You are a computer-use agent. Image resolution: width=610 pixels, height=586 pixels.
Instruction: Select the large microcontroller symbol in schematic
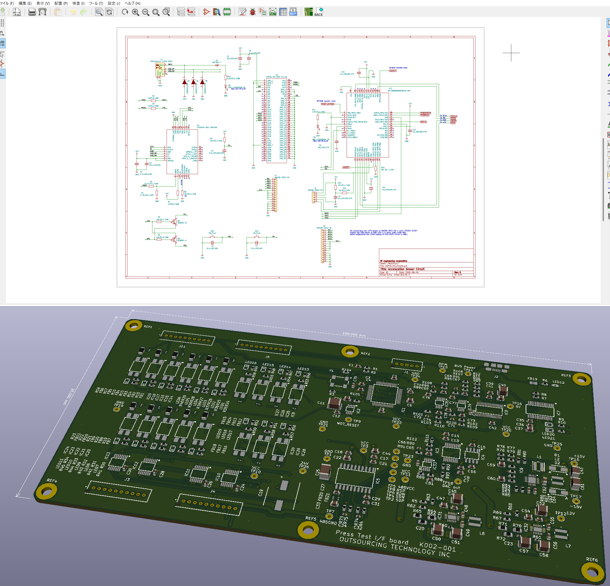click(367, 125)
